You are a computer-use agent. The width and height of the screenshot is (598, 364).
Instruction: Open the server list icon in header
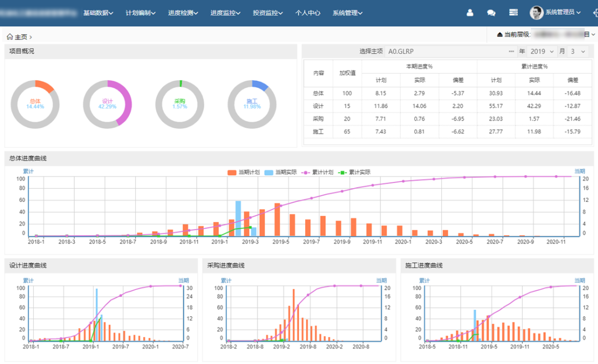pos(513,13)
